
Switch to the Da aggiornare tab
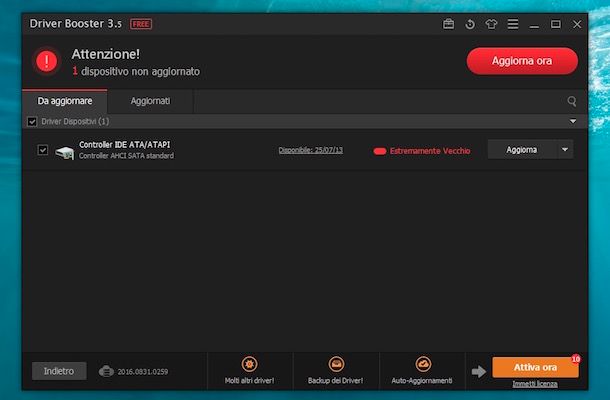(x=65, y=101)
